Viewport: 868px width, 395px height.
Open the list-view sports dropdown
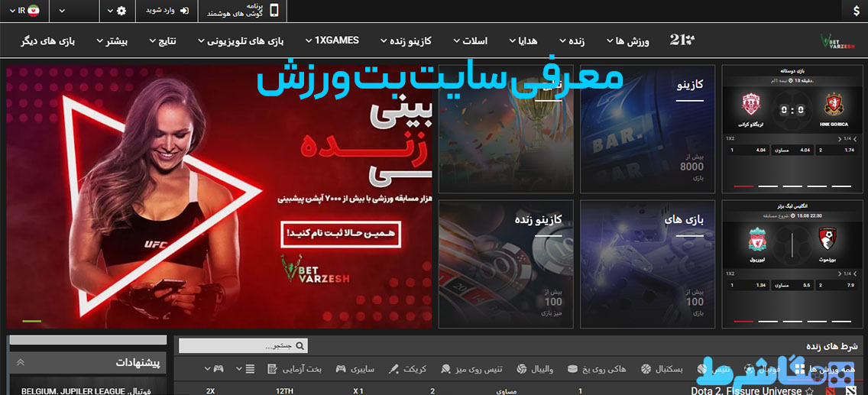(x=246, y=369)
